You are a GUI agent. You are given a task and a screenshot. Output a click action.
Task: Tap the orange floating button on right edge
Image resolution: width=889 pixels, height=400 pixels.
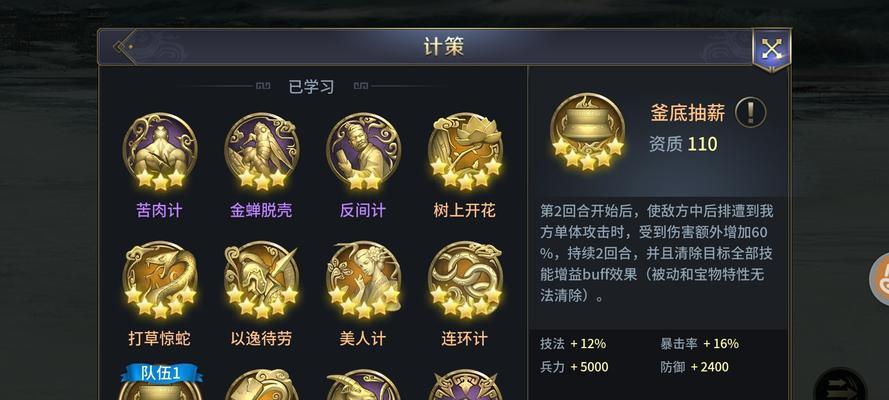coord(880,279)
